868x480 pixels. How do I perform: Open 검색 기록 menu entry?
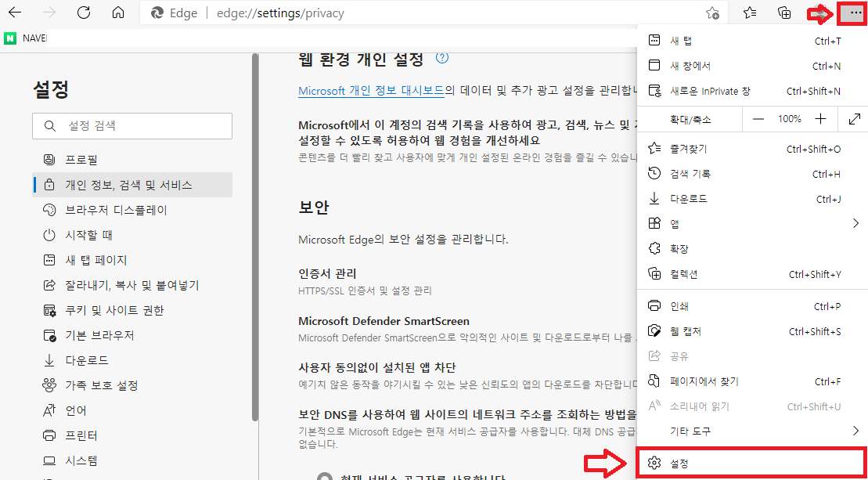tap(752, 174)
